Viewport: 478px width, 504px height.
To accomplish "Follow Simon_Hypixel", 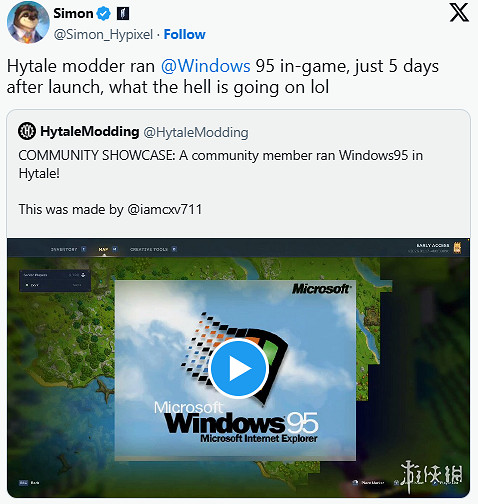I will pyautogui.click(x=184, y=34).
